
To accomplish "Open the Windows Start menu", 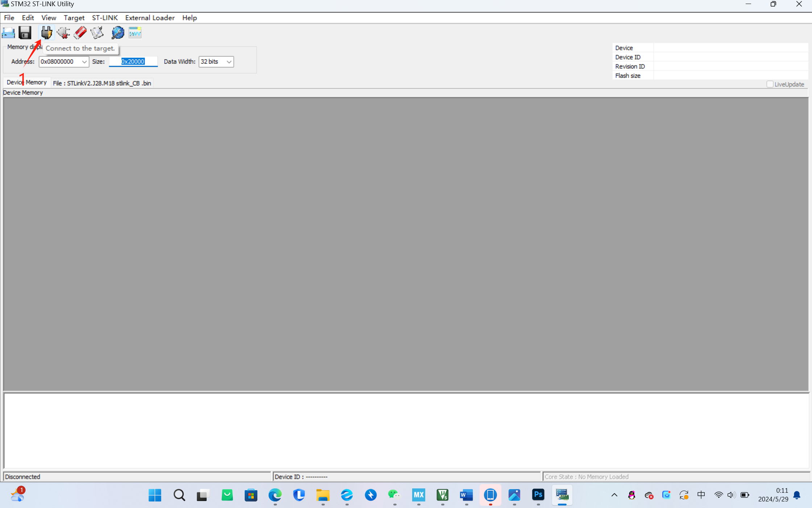I will pos(155,495).
